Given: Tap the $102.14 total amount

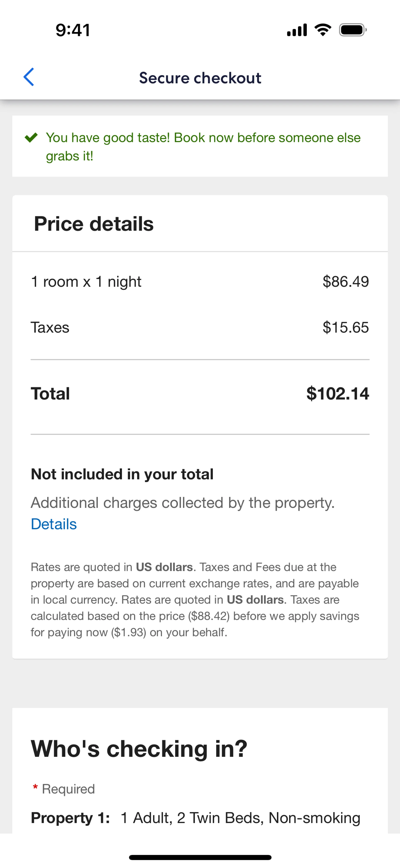Looking at the screenshot, I should click(x=337, y=394).
